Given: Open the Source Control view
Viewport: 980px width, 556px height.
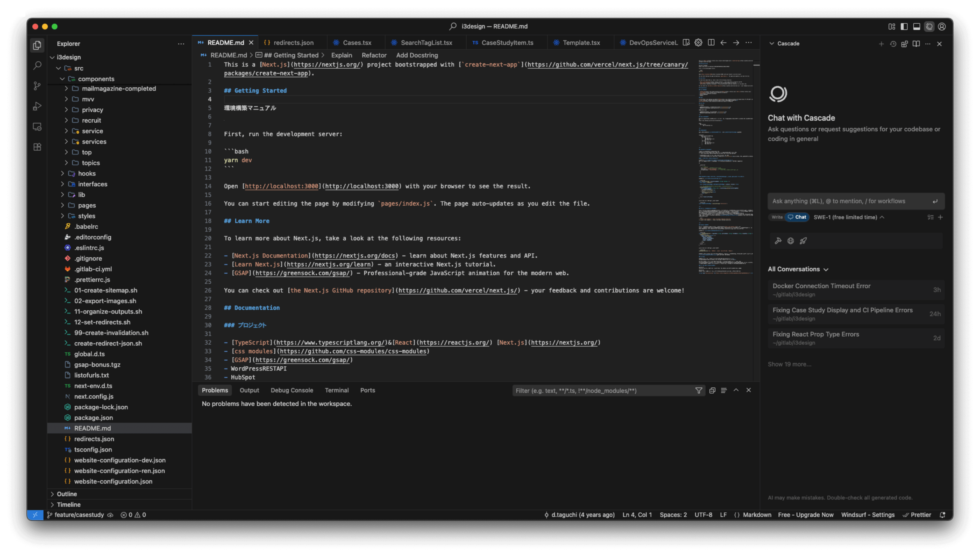Looking at the screenshot, I should [37, 86].
